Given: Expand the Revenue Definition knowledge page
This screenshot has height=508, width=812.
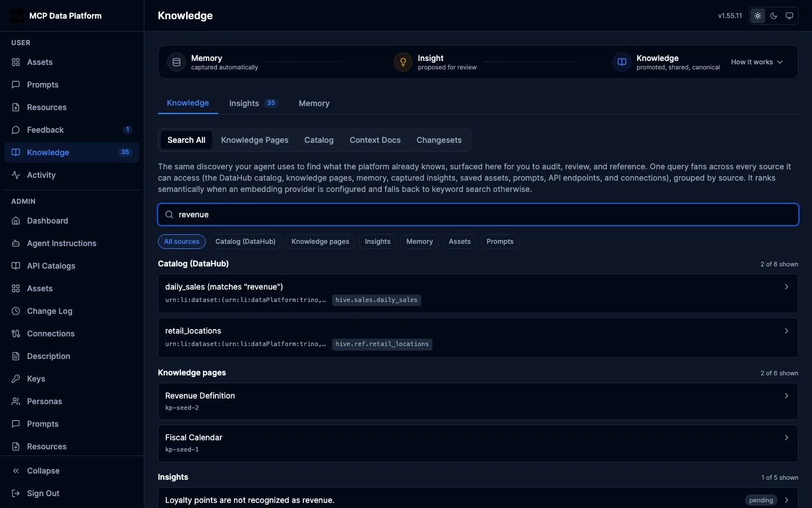Looking at the screenshot, I should (478, 401).
